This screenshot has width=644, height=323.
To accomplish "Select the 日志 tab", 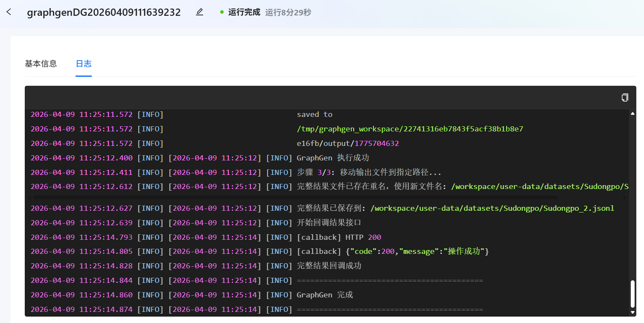I will [84, 64].
